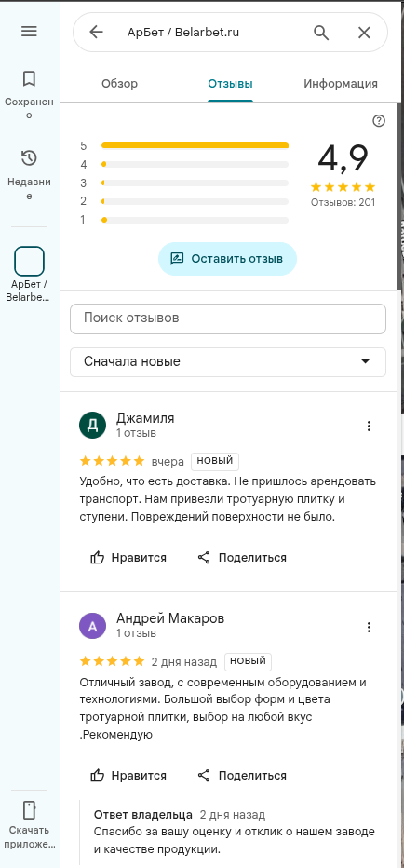404x868 pixels.
Task: Open three-dot menu for Джамиля's review
Action: [370, 426]
